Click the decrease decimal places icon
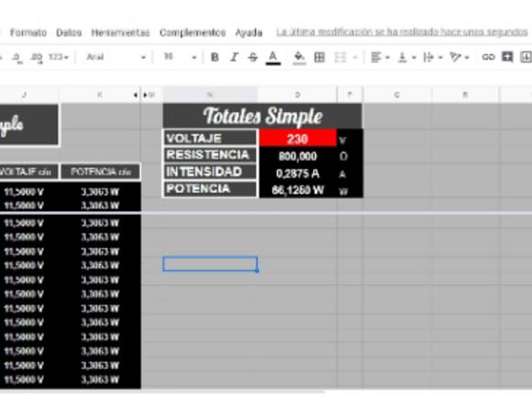Viewport: 532px width, 404px height. [17, 57]
